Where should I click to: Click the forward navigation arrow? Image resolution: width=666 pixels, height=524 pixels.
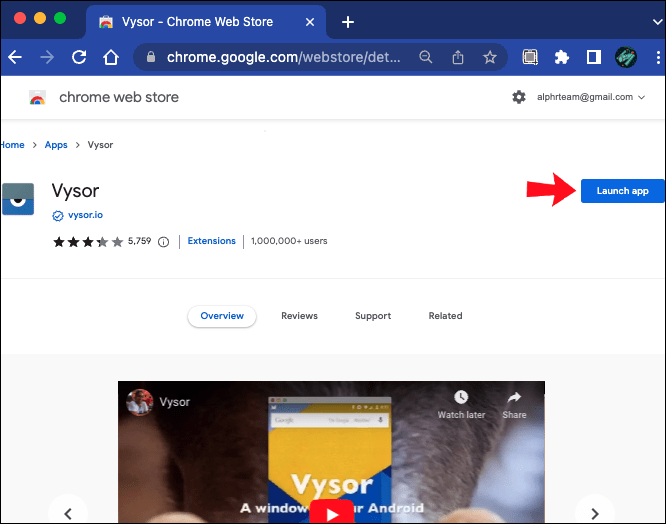(x=47, y=57)
